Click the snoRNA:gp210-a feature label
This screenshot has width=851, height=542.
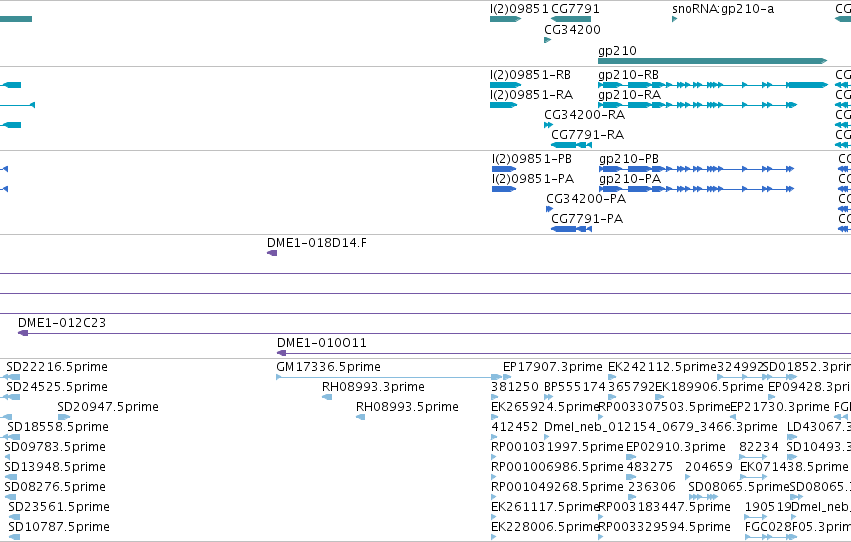[723, 9]
